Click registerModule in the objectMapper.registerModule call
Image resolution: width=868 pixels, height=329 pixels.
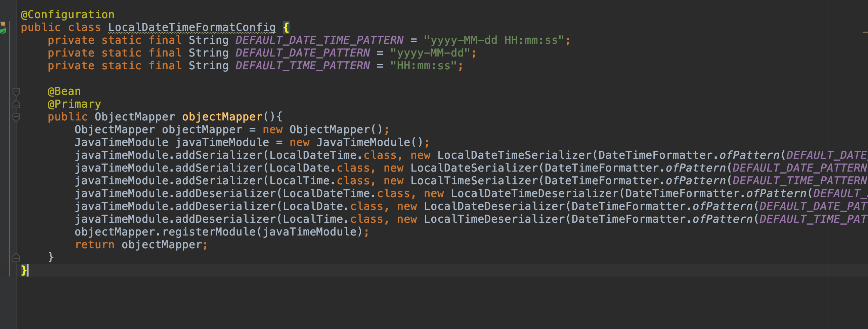coord(209,232)
